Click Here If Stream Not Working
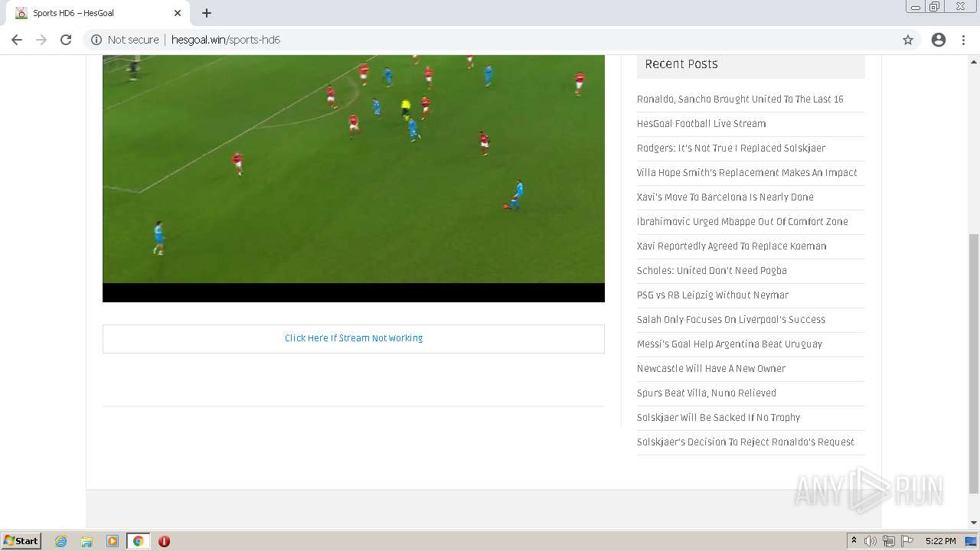Image resolution: width=980 pixels, height=551 pixels. coord(354,338)
